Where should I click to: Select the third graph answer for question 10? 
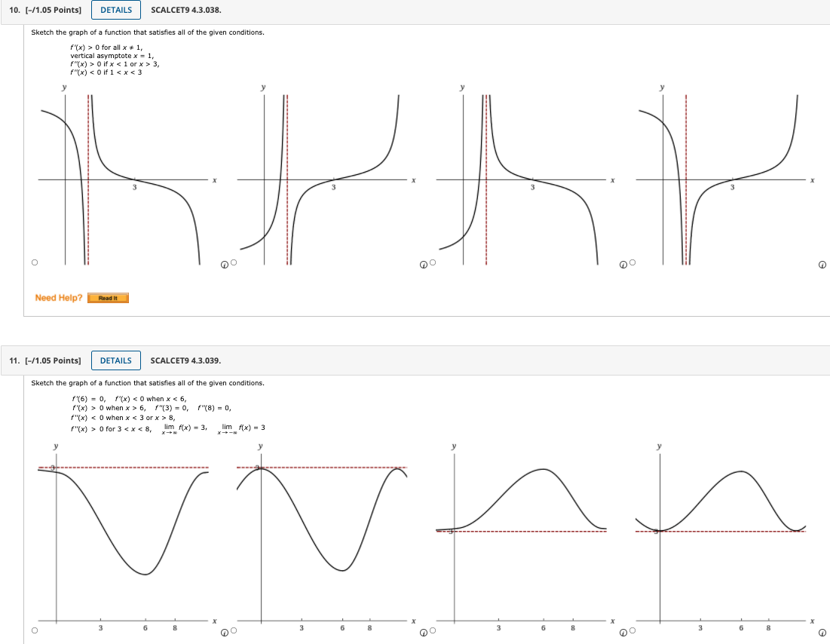(x=433, y=262)
